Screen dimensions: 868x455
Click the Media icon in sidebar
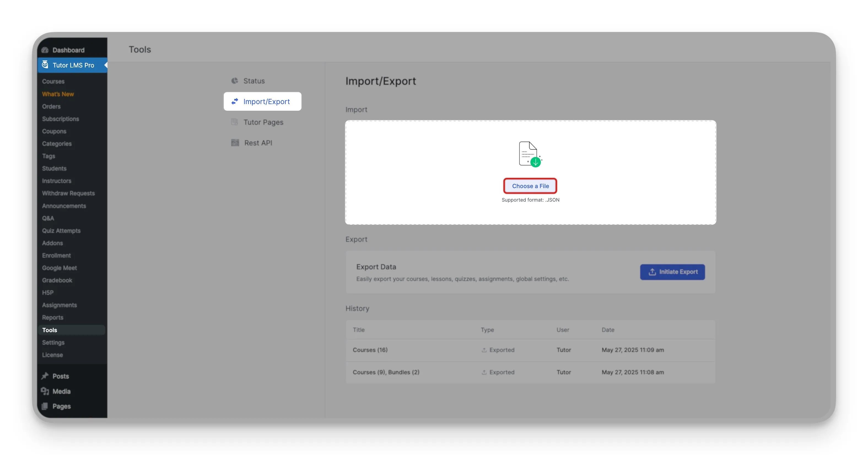click(x=45, y=391)
